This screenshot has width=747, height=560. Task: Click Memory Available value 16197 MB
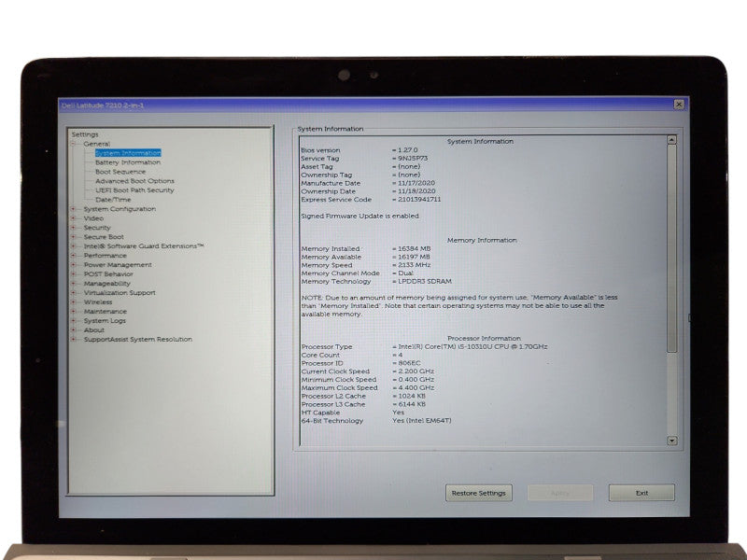(414, 258)
